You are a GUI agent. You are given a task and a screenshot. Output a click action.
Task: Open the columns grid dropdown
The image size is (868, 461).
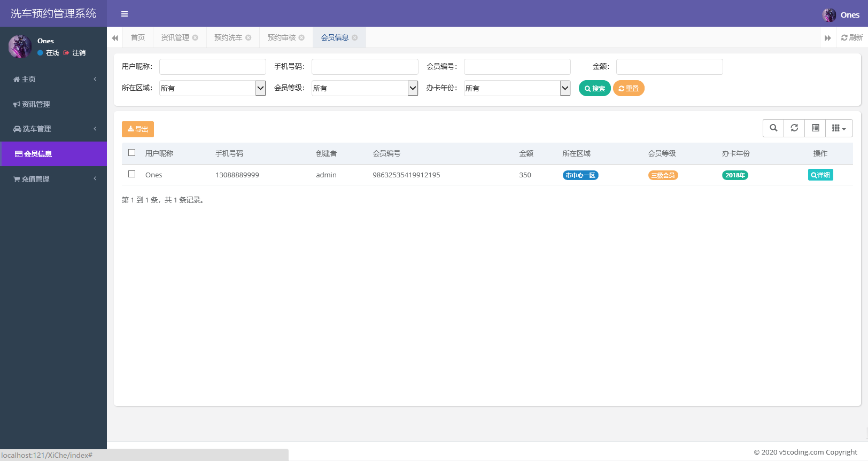pos(839,128)
